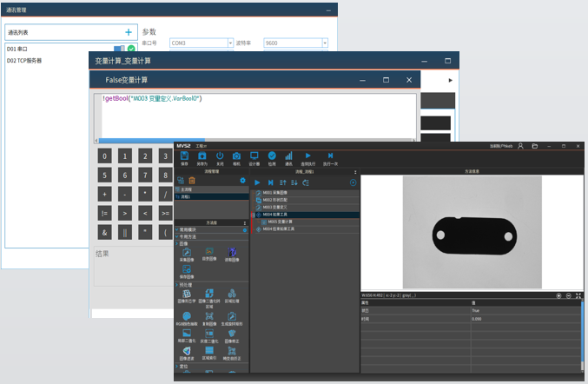Click inside the getBool expression editor
This screenshot has width=588, height=384.
[x=261, y=117]
